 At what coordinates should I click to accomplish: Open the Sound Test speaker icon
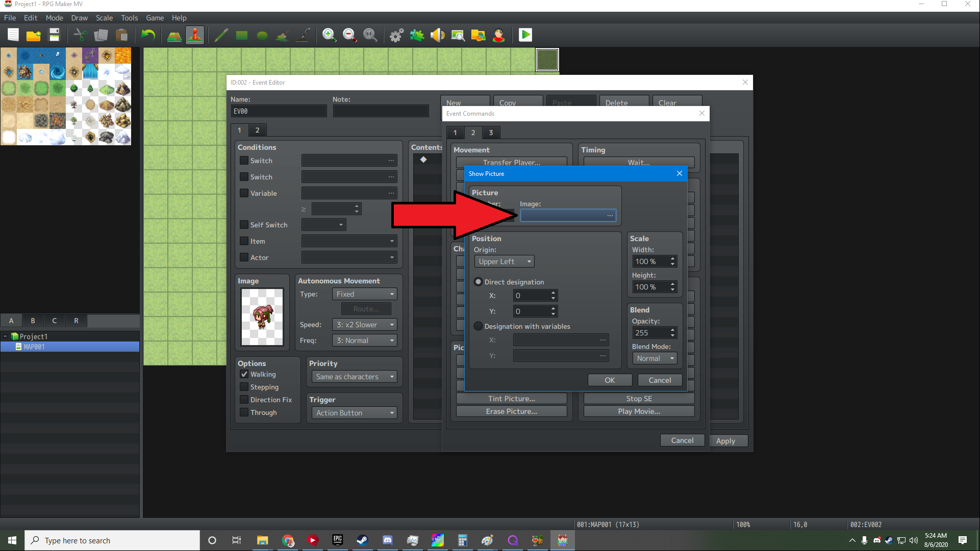437,35
